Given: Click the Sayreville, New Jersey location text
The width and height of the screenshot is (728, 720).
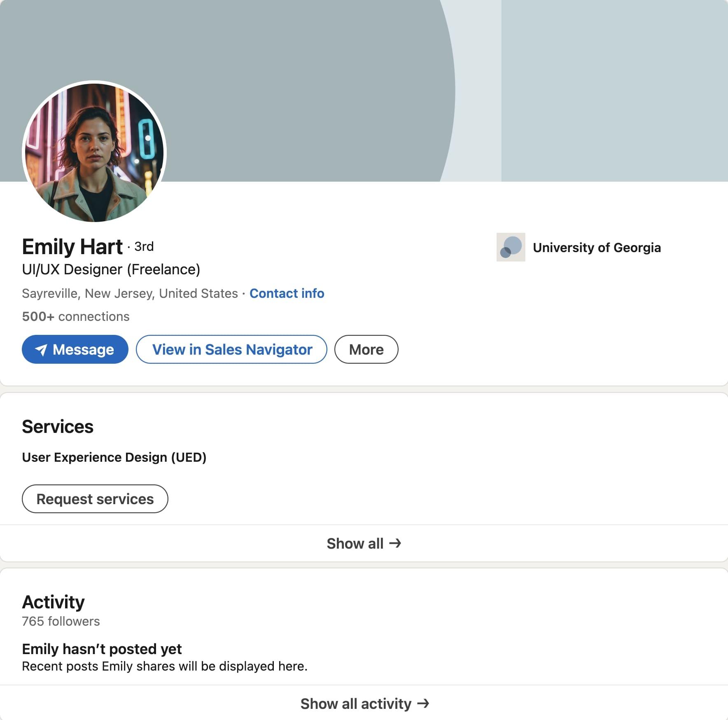Looking at the screenshot, I should click(x=130, y=293).
